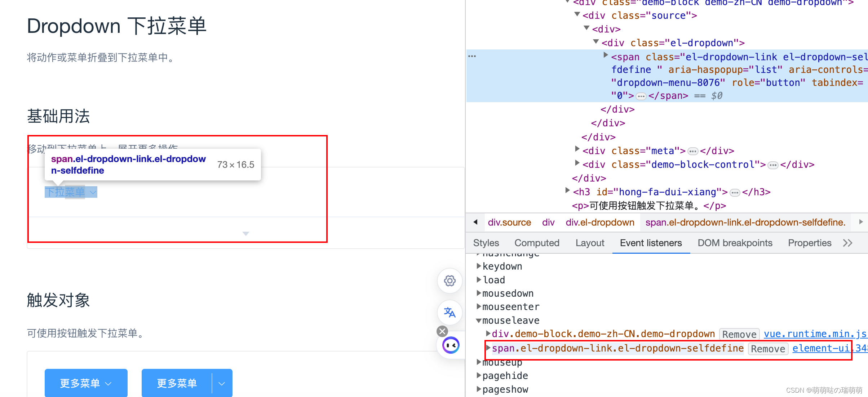Expand the demo-block-control div node
This screenshot has height=397, width=868.
(577, 163)
